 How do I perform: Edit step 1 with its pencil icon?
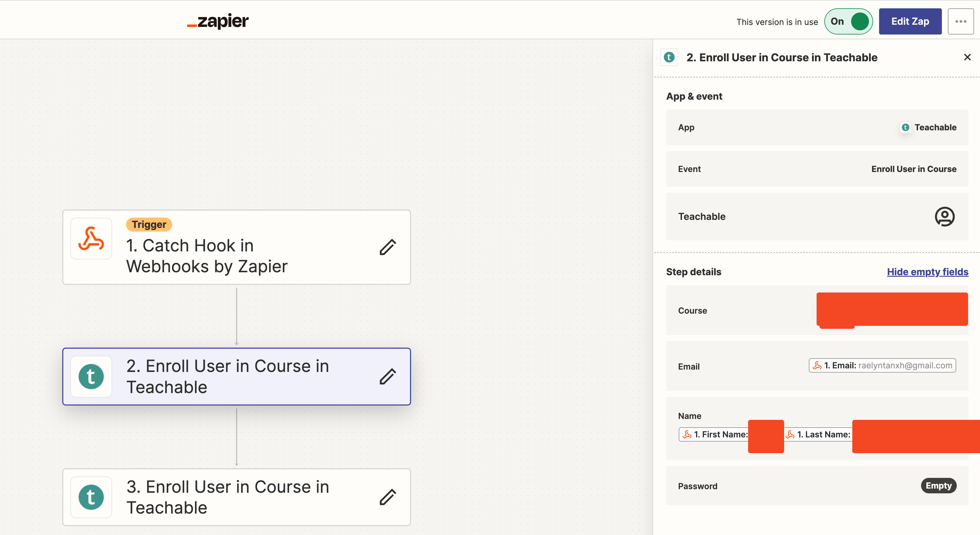coord(388,247)
